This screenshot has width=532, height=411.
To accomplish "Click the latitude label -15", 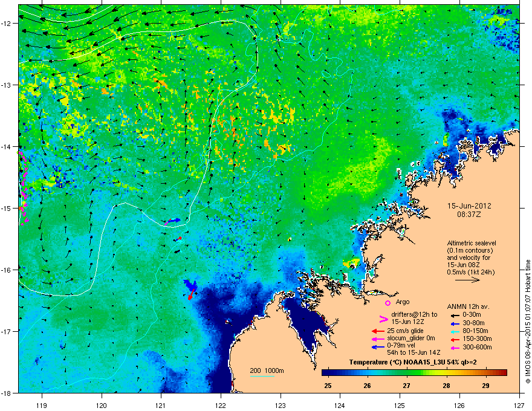I will pyautogui.click(x=7, y=208).
